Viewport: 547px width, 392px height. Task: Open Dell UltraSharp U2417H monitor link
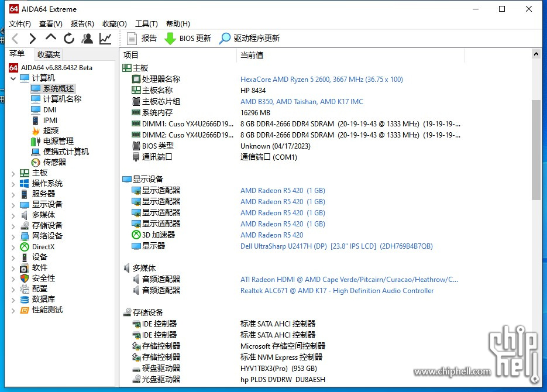click(336, 246)
